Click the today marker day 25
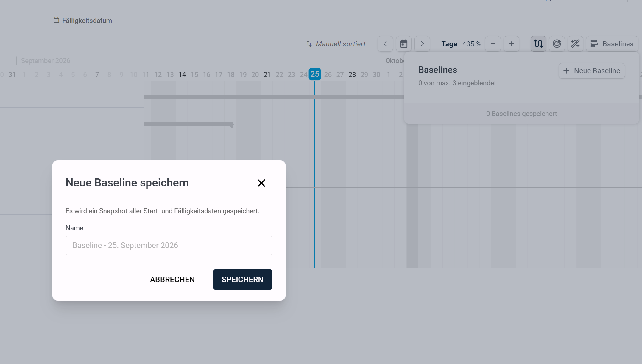Screen dimensions: 642x364 315,74
